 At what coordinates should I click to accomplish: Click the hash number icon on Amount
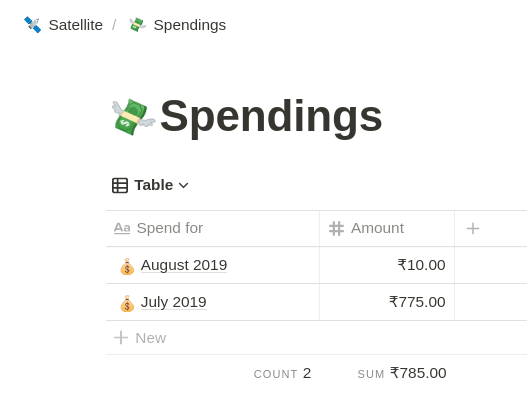click(x=336, y=228)
